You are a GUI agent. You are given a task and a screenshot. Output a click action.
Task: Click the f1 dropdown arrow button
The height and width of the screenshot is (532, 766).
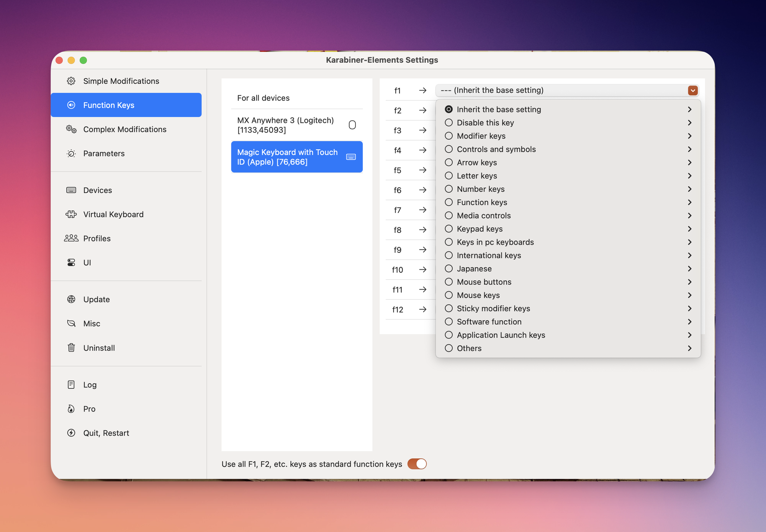point(692,90)
